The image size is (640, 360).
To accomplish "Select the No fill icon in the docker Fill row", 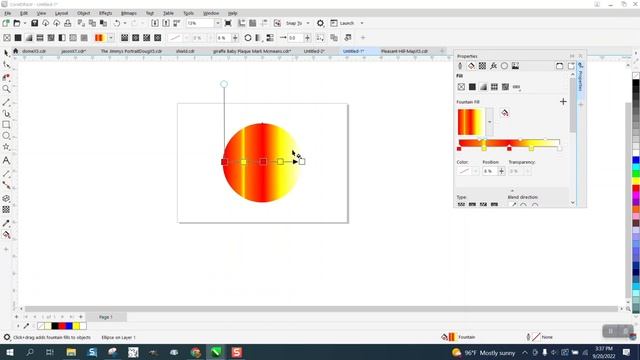I will coord(461,87).
